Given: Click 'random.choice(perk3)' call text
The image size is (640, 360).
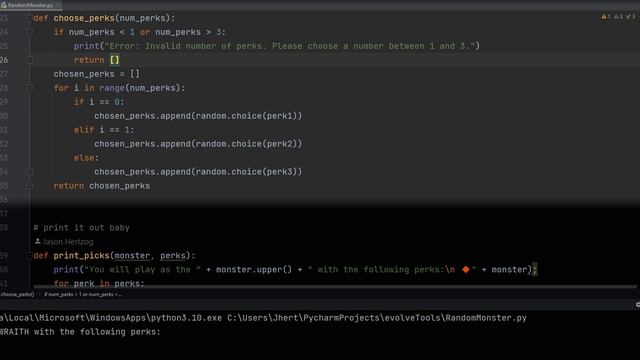Looking at the screenshot, I should coord(246,172).
